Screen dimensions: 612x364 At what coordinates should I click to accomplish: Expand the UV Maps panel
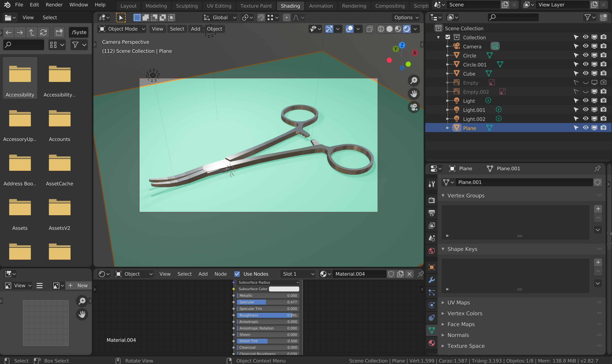[458, 303]
